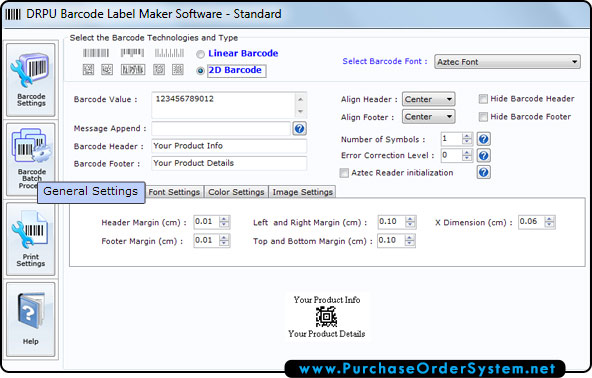Open Print Settings in the sidebar
Viewport: 592px width, 378px height.
pyautogui.click(x=31, y=239)
